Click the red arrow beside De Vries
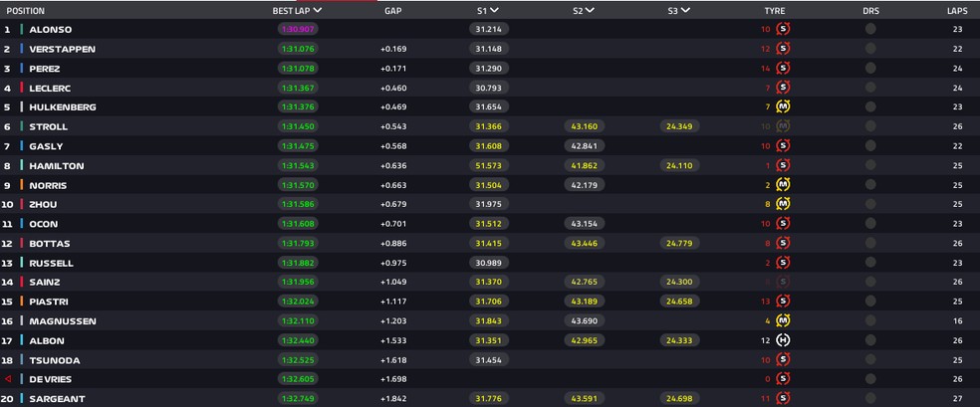 8,379
